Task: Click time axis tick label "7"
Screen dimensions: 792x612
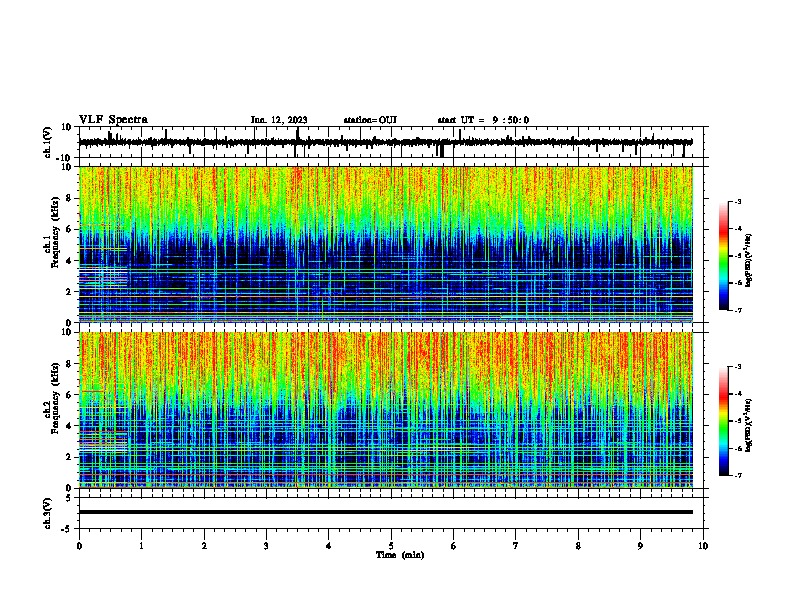Action: (516, 546)
